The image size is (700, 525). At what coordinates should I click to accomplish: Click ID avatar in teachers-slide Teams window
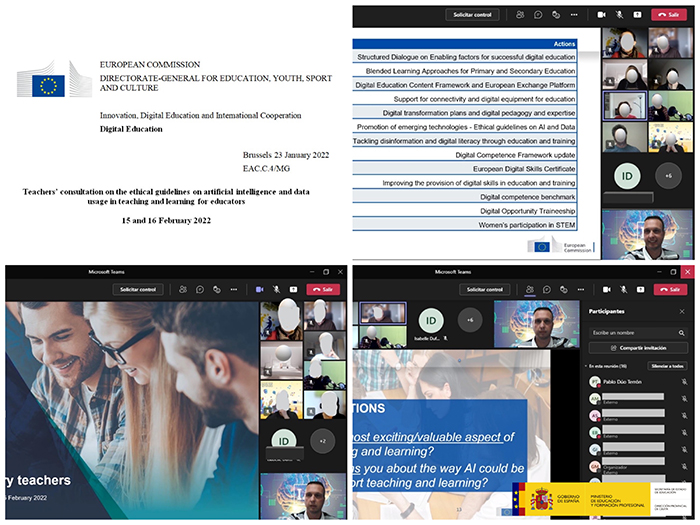click(283, 441)
